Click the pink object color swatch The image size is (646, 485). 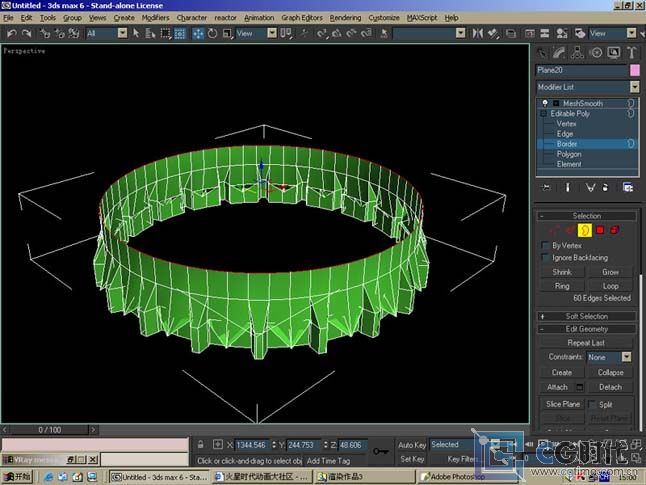(634, 71)
